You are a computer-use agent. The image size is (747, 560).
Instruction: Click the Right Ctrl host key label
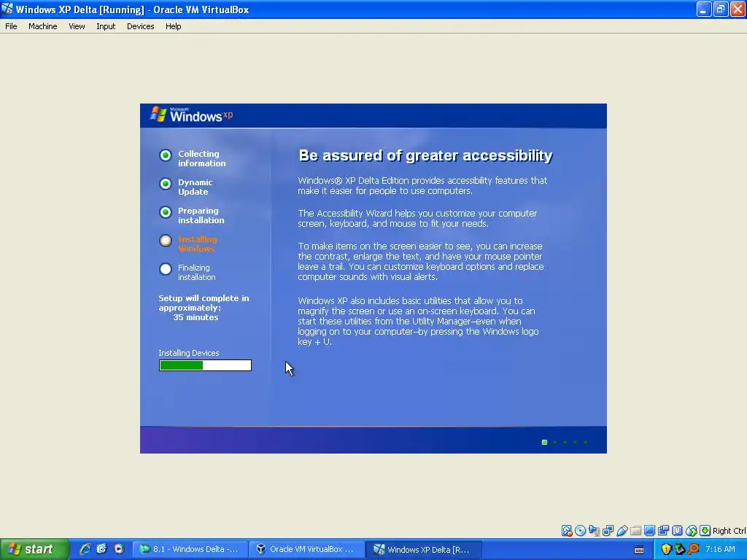click(729, 531)
